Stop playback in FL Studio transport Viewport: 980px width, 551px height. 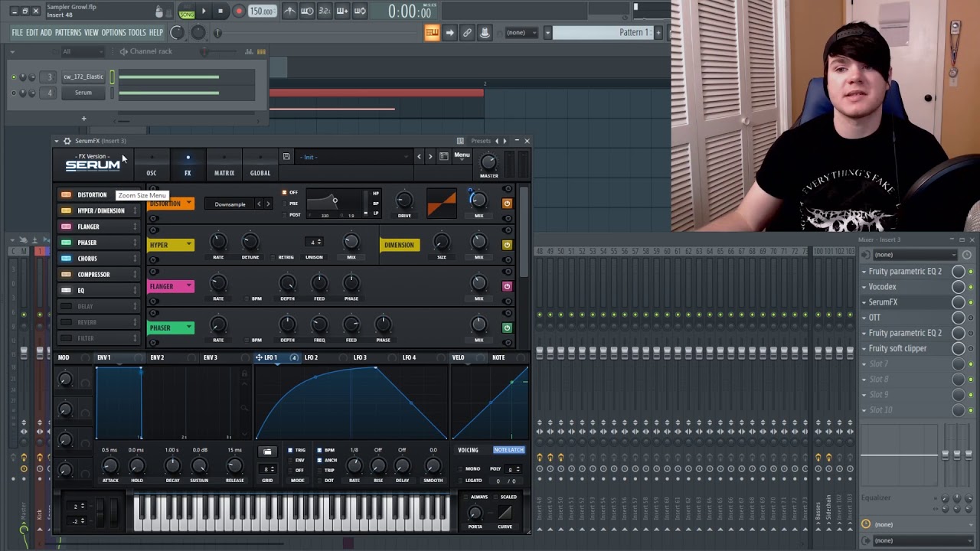(220, 11)
